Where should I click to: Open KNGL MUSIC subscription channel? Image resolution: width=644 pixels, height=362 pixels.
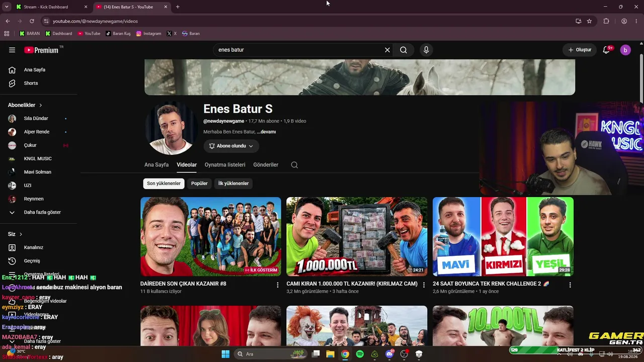click(x=38, y=159)
